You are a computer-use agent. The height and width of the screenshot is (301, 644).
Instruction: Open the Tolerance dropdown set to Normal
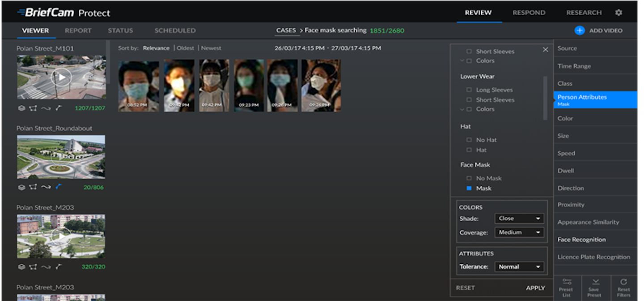pos(519,267)
